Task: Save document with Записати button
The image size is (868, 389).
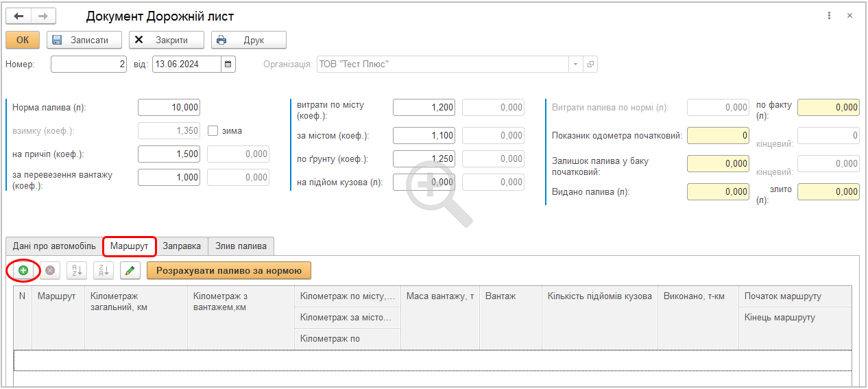Action: (84, 40)
